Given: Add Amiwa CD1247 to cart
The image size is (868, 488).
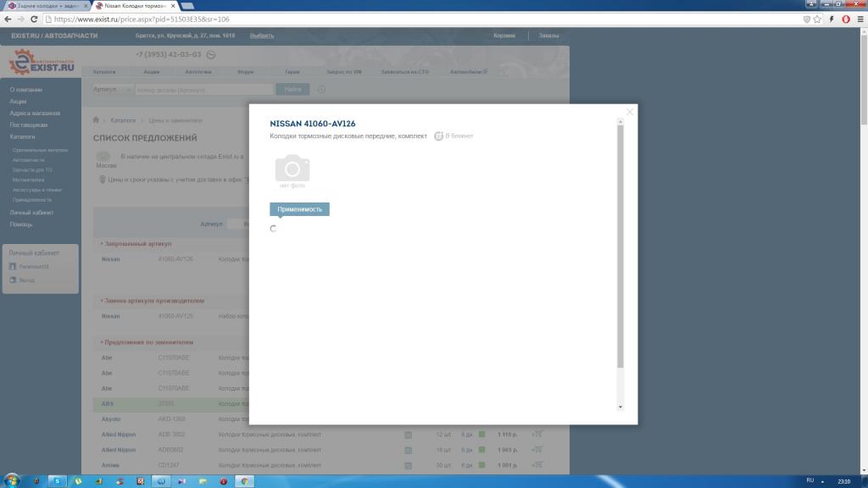Looking at the screenshot, I should coord(537,465).
